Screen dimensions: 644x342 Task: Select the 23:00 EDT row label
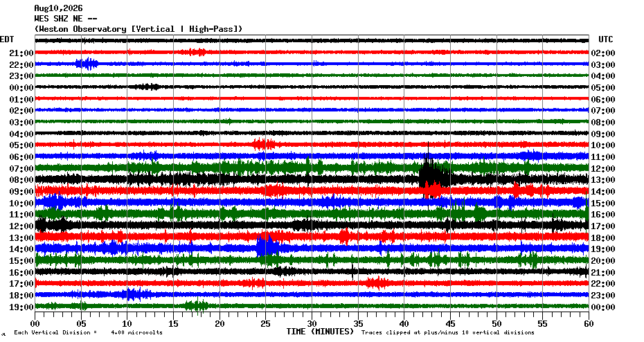[x=21, y=76]
